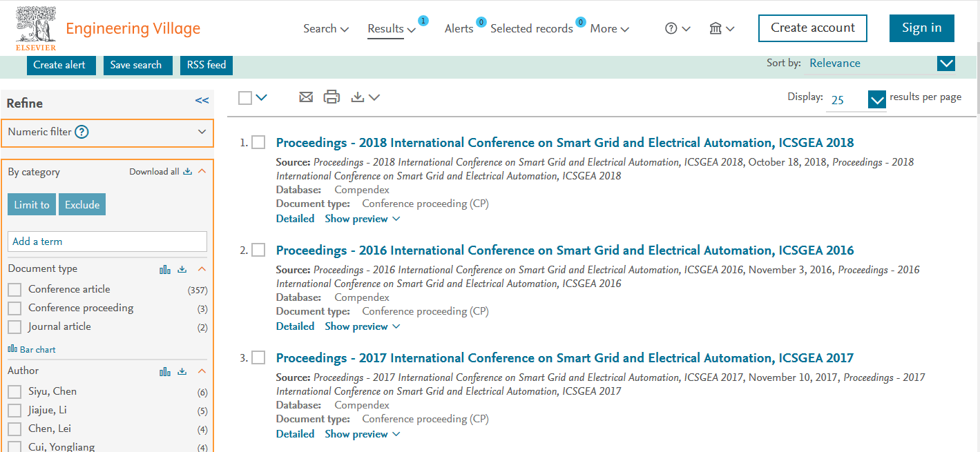980x452 pixels.
Task: Click the Limit to button
Action: (x=32, y=205)
